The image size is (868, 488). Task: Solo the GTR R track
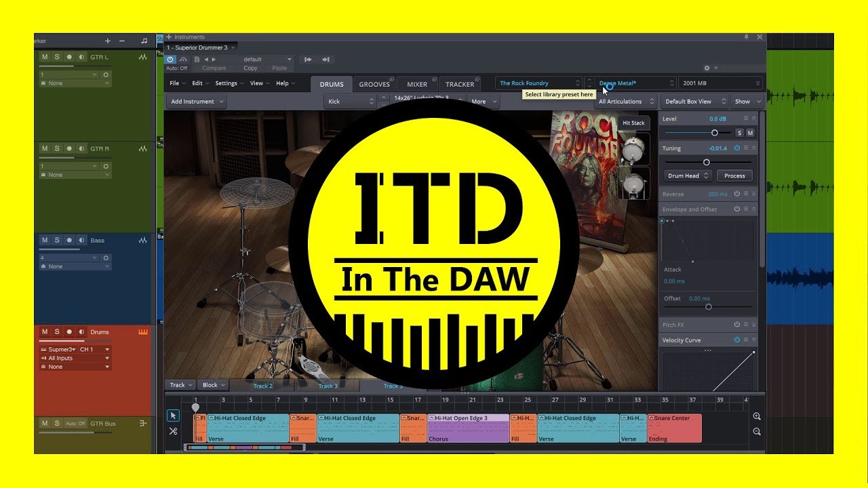[x=57, y=148]
